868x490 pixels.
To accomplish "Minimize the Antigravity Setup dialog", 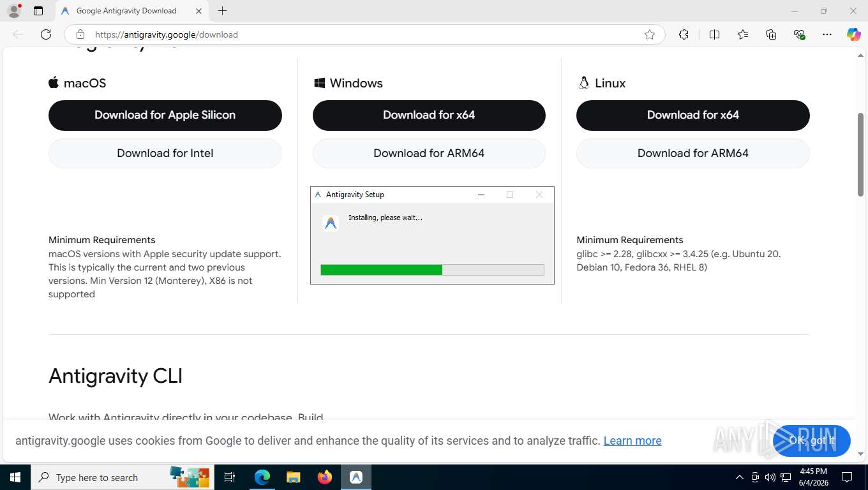I will tap(481, 195).
